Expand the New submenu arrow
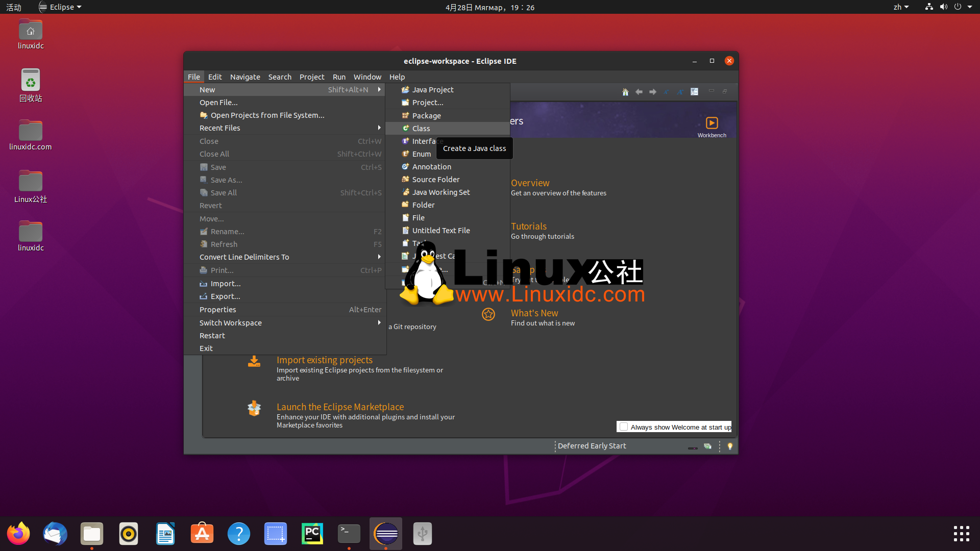The image size is (980, 551). click(x=379, y=90)
